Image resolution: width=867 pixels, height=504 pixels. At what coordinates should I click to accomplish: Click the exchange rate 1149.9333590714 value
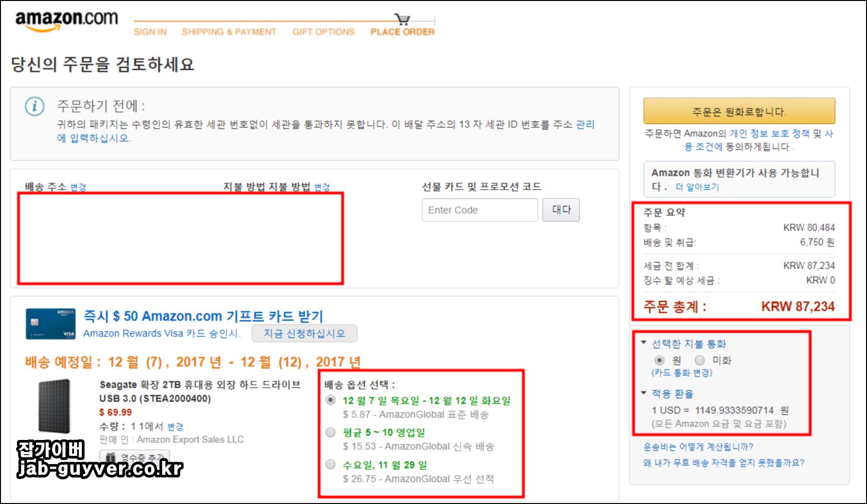click(x=734, y=410)
